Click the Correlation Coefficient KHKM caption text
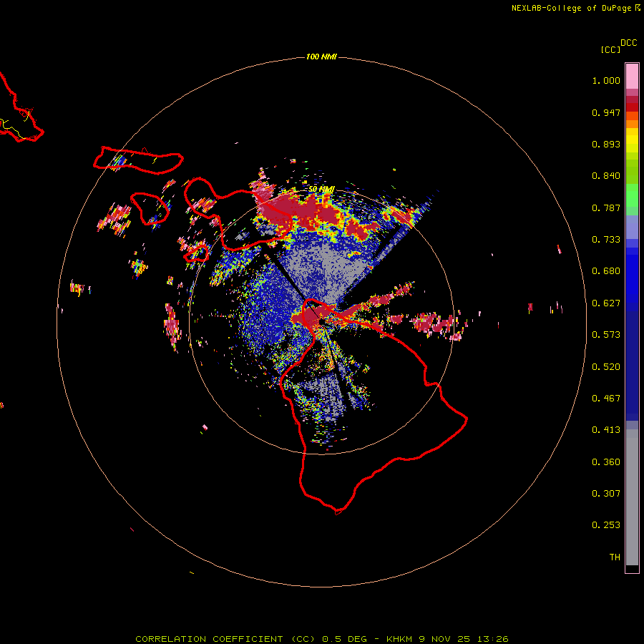 point(321,639)
